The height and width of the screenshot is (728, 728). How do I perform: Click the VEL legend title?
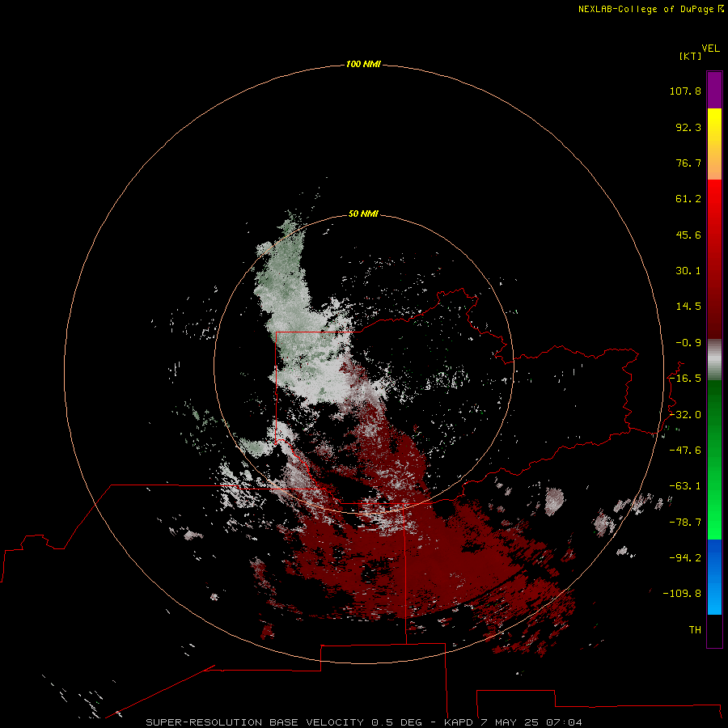(710, 49)
